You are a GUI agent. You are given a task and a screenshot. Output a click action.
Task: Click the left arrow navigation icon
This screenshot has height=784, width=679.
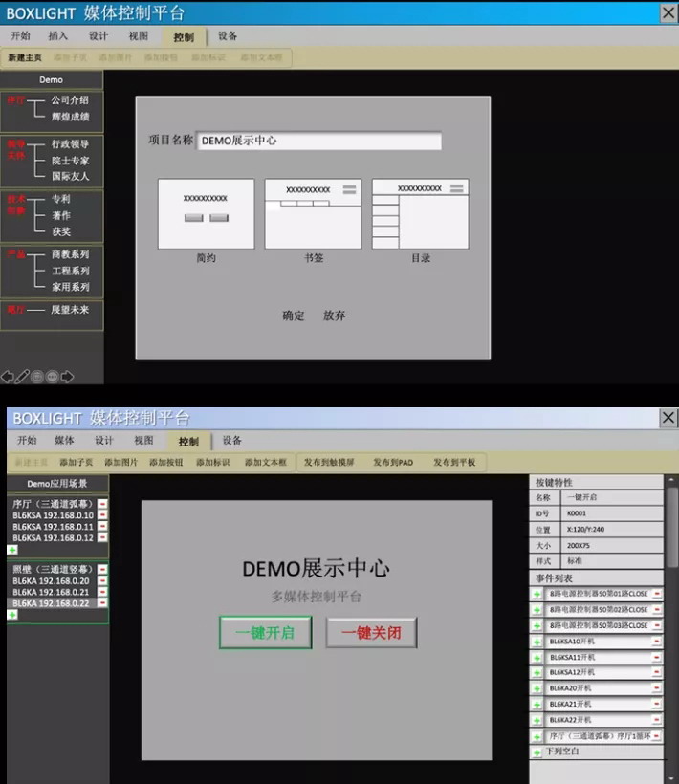point(8,377)
